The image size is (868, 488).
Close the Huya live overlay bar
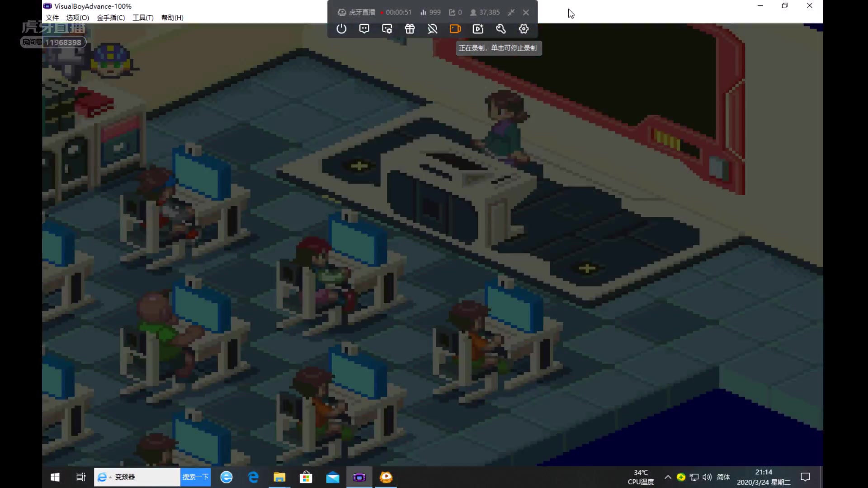tap(526, 13)
